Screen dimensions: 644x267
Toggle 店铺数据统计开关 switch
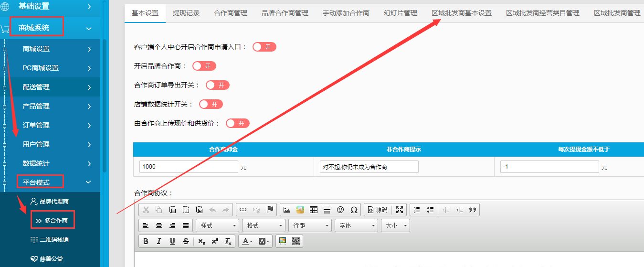[x=211, y=104]
